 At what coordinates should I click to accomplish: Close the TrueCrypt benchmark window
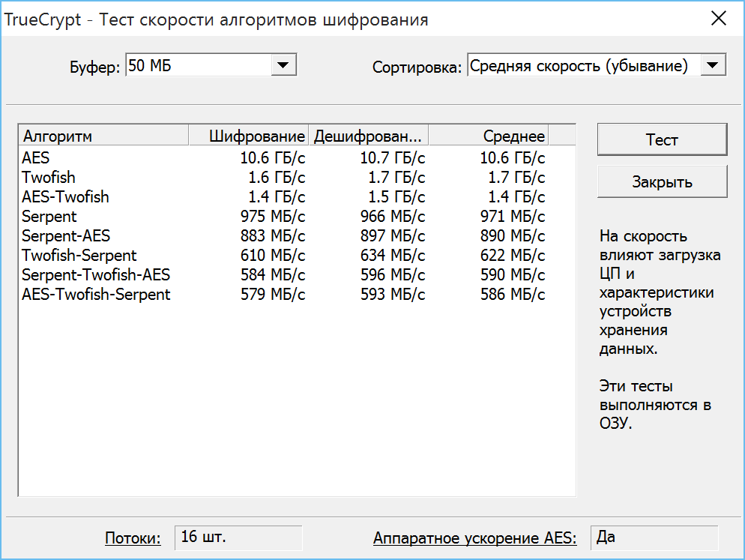click(x=718, y=19)
